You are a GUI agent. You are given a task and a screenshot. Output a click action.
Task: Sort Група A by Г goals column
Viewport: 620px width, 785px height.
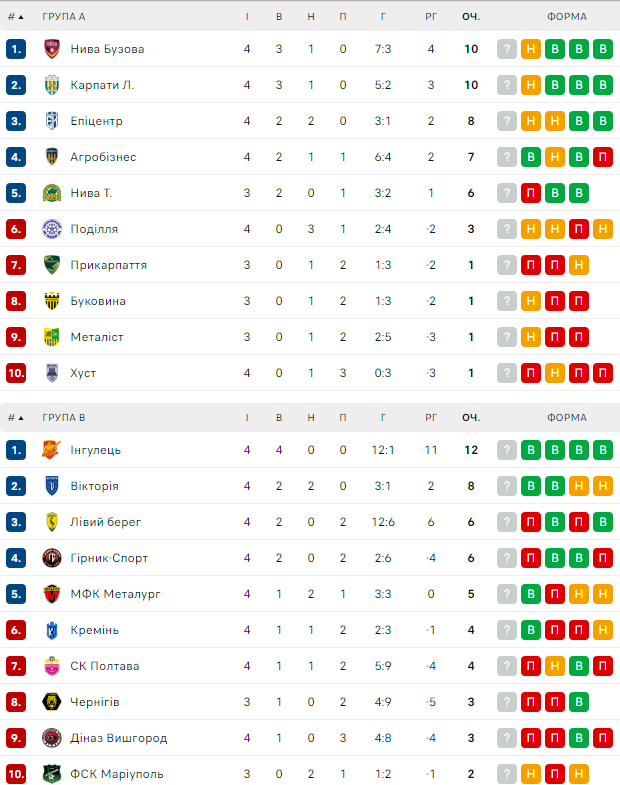(x=384, y=17)
